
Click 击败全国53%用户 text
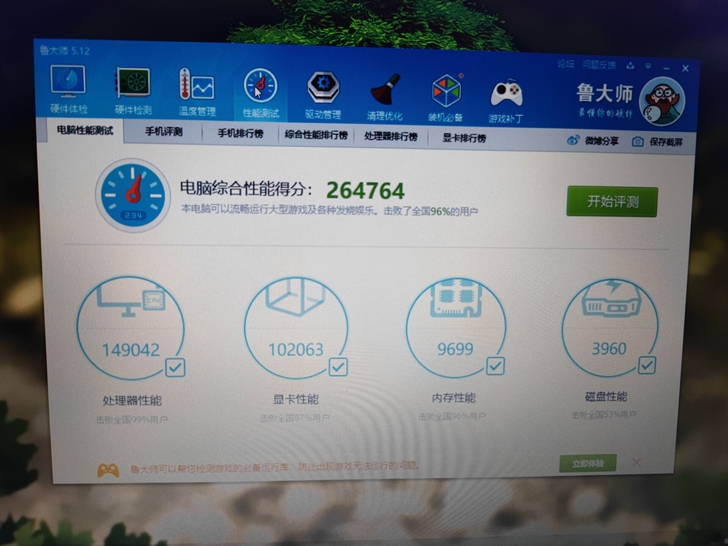(x=604, y=415)
